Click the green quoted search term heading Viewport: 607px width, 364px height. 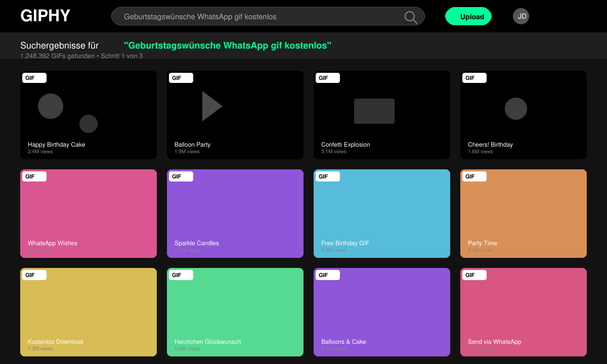pos(228,45)
